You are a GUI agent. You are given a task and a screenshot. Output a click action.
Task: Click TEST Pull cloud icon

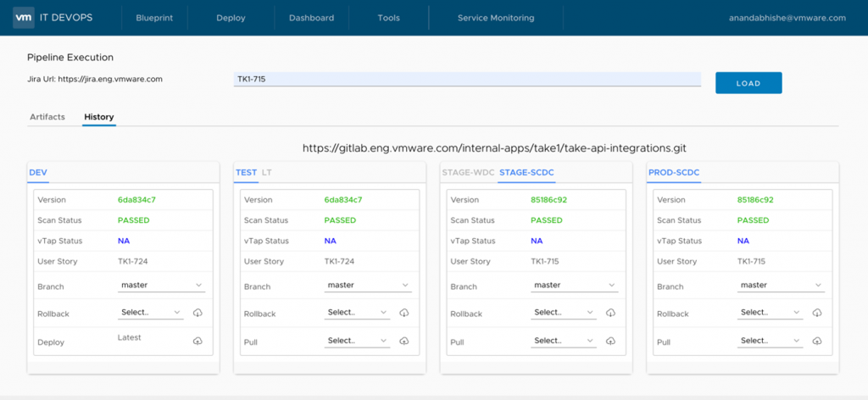404,341
